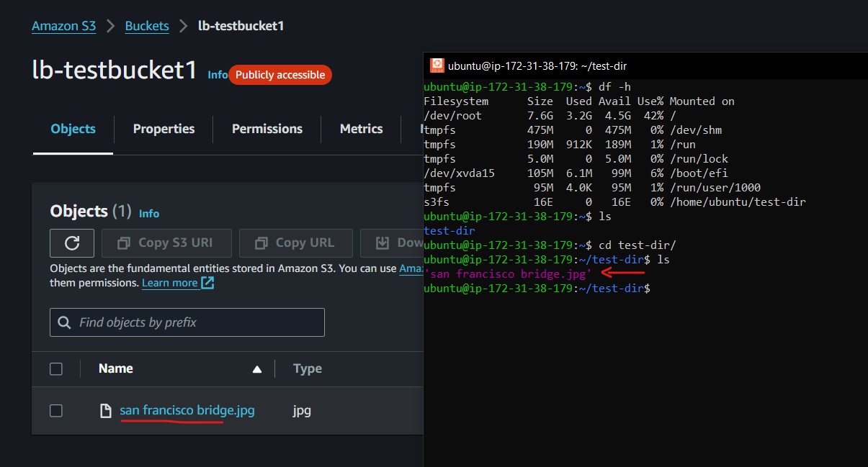Click the magnifier icon in objects search
Screen dimensions: 868x467
pos(64,322)
